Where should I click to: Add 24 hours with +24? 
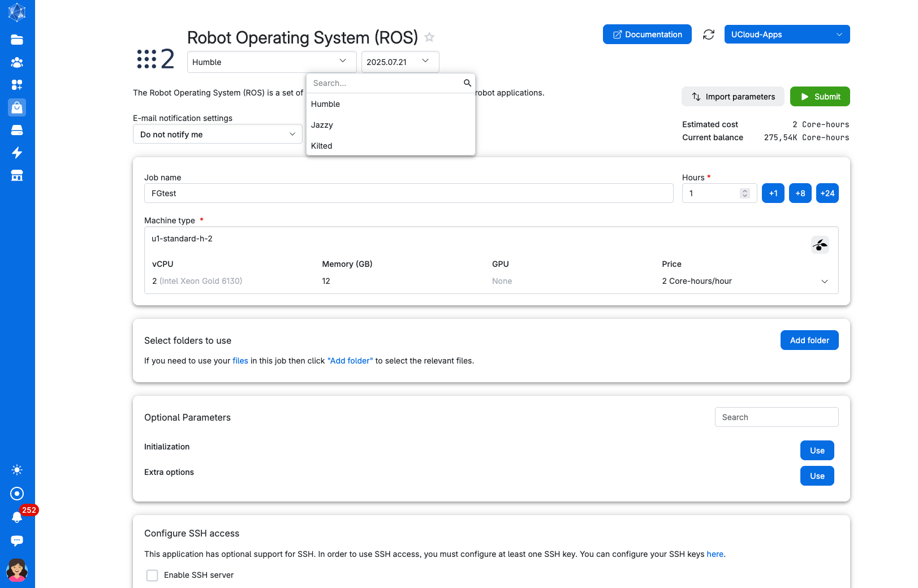tap(828, 193)
